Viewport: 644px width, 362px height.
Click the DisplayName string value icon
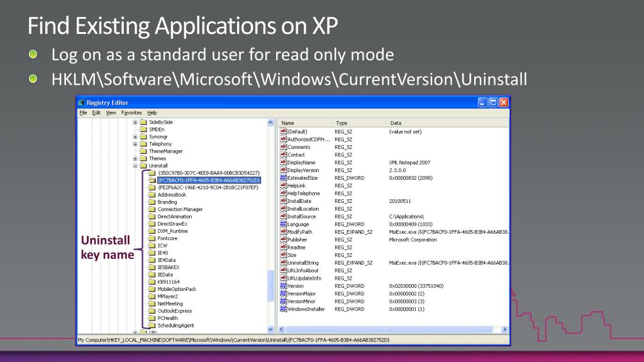[283, 163]
